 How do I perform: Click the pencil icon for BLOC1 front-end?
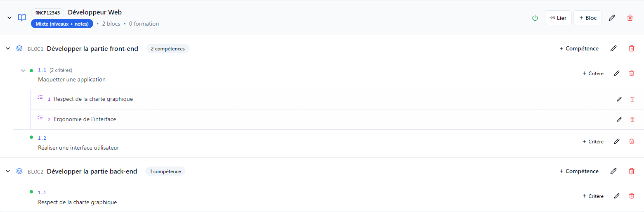click(x=613, y=48)
